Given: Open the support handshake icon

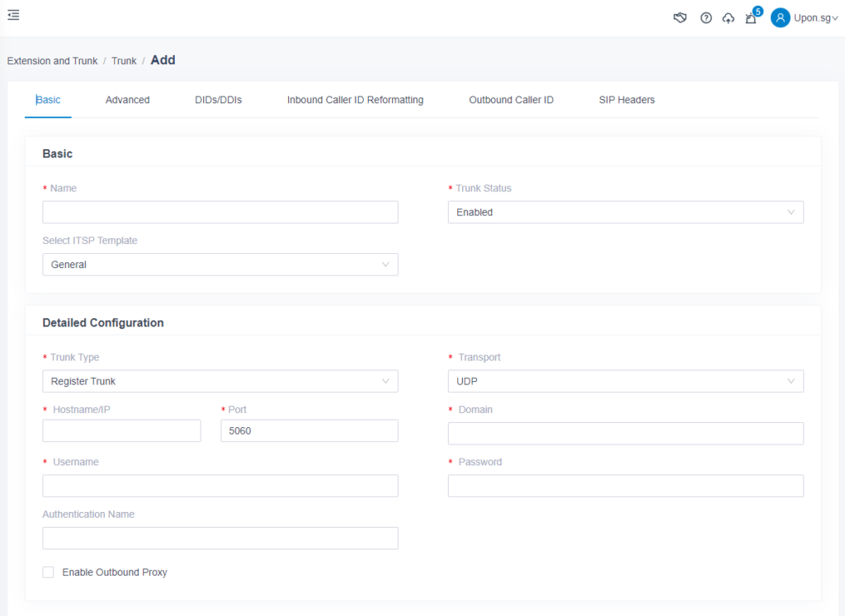Looking at the screenshot, I should (x=679, y=17).
